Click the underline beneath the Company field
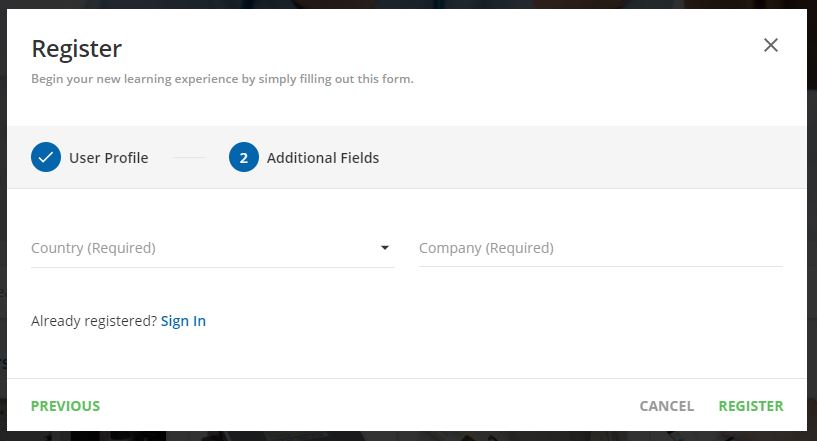817x441 pixels. tap(600, 266)
